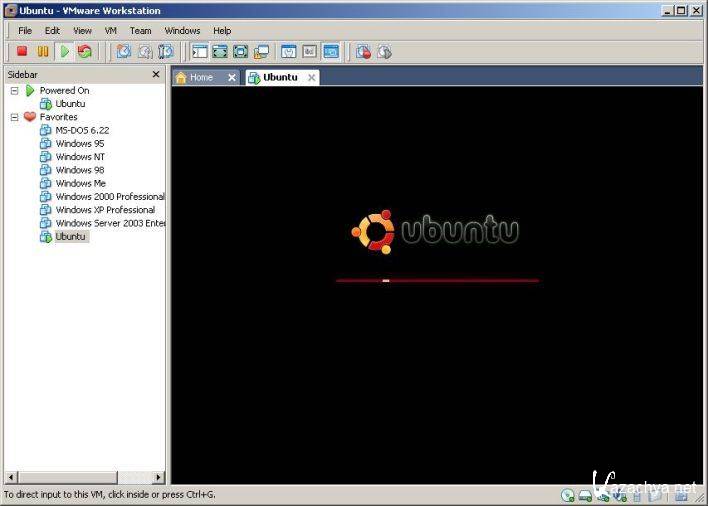Screen dimensions: 708x506
Task: Collapse the Favorites tree group
Action: pos(15,117)
